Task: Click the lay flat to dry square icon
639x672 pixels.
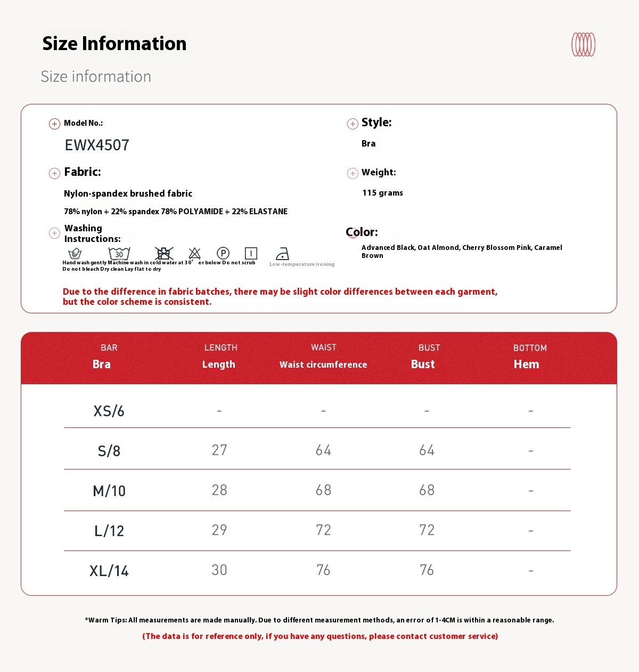Action: [251, 253]
